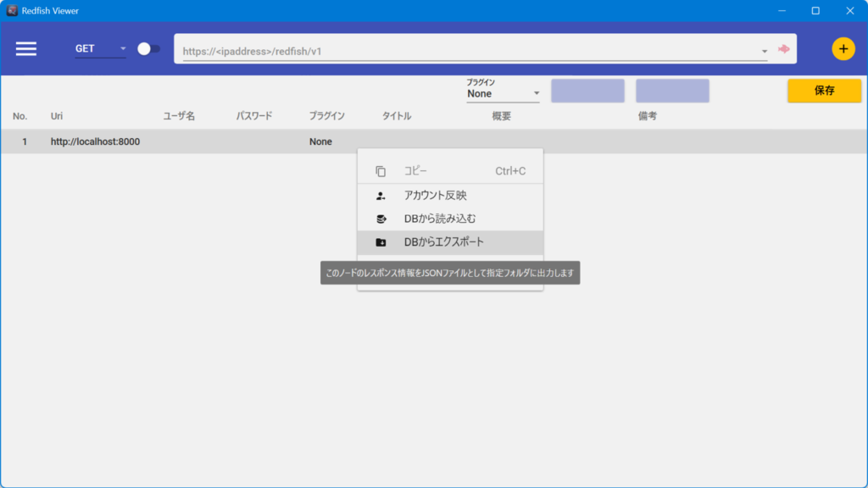The width and height of the screenshot is (868, 488).
Task: Click the パスワード column header
Action: [x=254, y=116]
